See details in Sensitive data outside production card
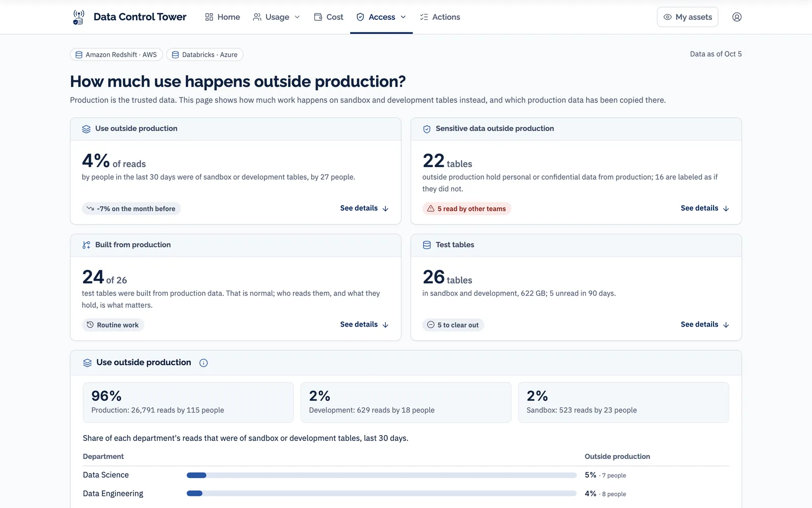 click(x=705, y=208)
